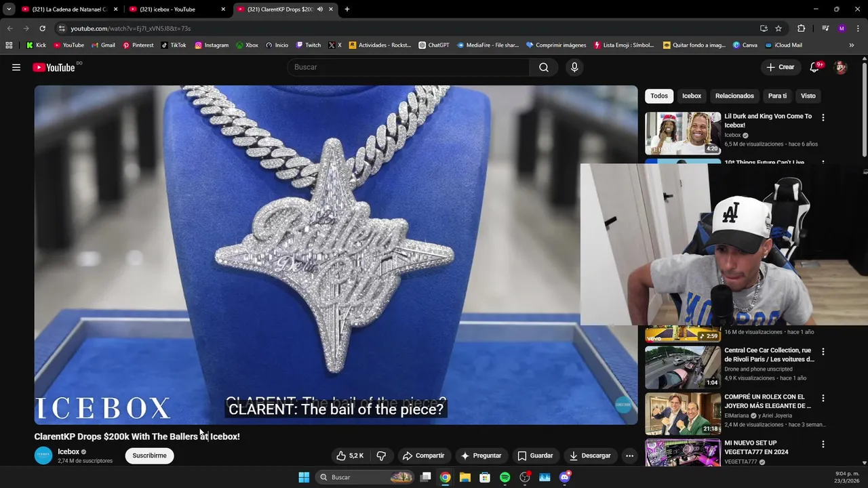The width and height of the screenshot is (868, 488).
Task: Click the Descargar download button
Action: [x=590, y=455]
